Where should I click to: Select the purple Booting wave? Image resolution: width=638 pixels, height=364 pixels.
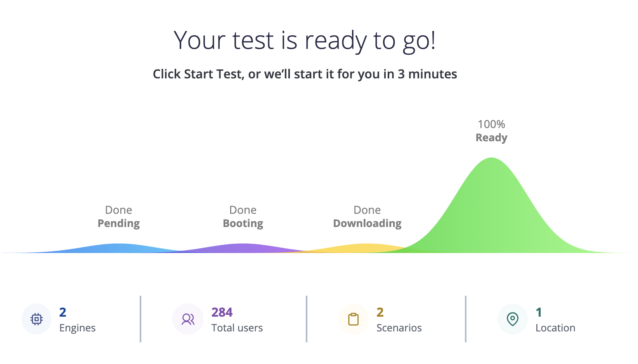pyautogui.click(x=243, y=248)
